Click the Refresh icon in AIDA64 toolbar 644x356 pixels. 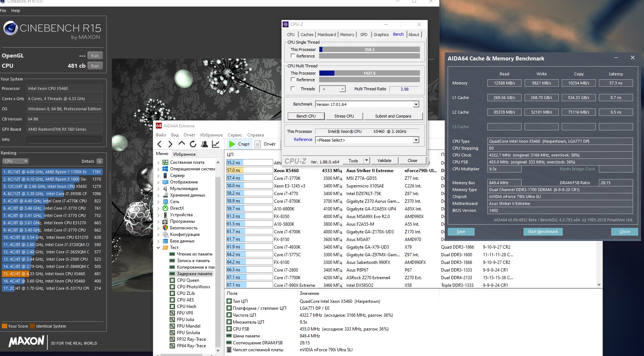[x=193, y=144]
